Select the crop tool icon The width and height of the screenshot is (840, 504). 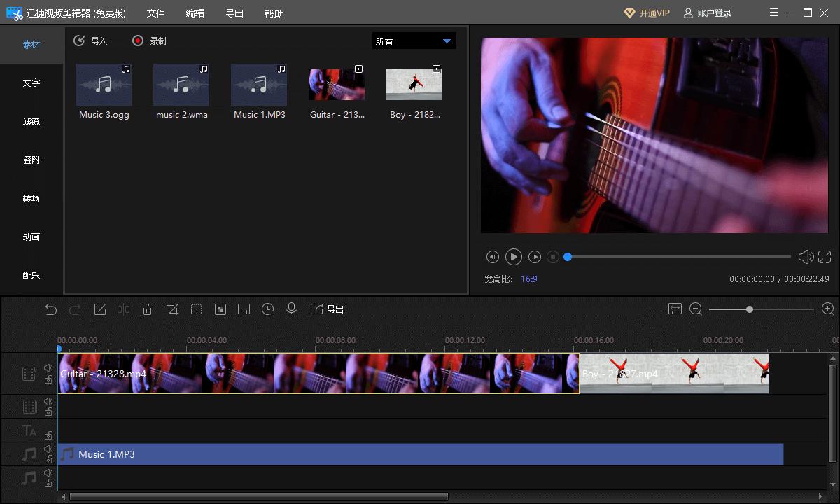tap(172, 309)
